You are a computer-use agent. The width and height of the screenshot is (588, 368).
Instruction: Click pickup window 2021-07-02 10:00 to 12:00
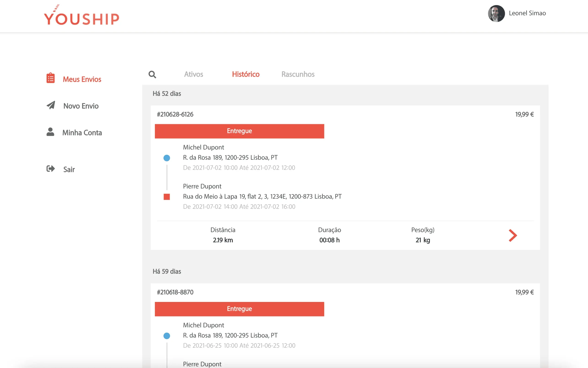pyautogui.click(x=239, y=168)
